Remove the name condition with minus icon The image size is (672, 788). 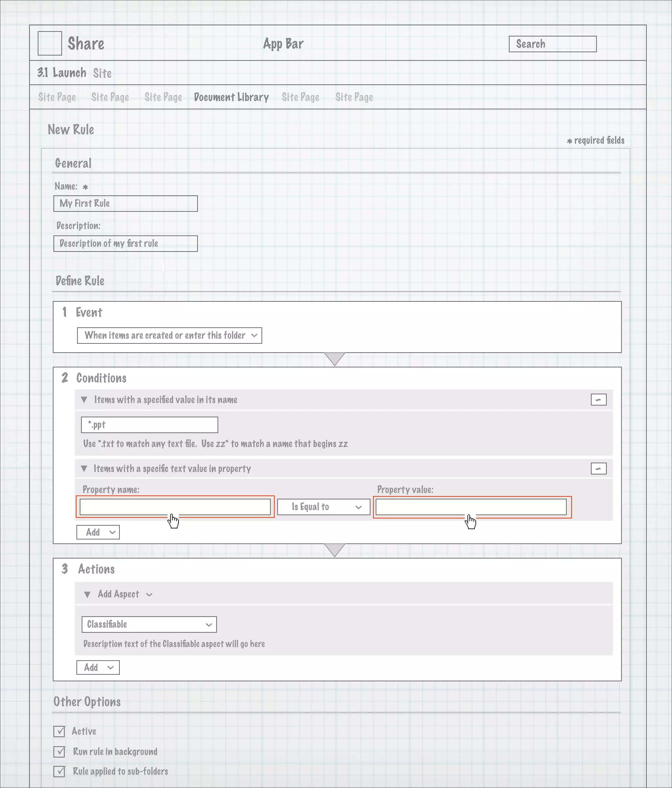point(598,400)
